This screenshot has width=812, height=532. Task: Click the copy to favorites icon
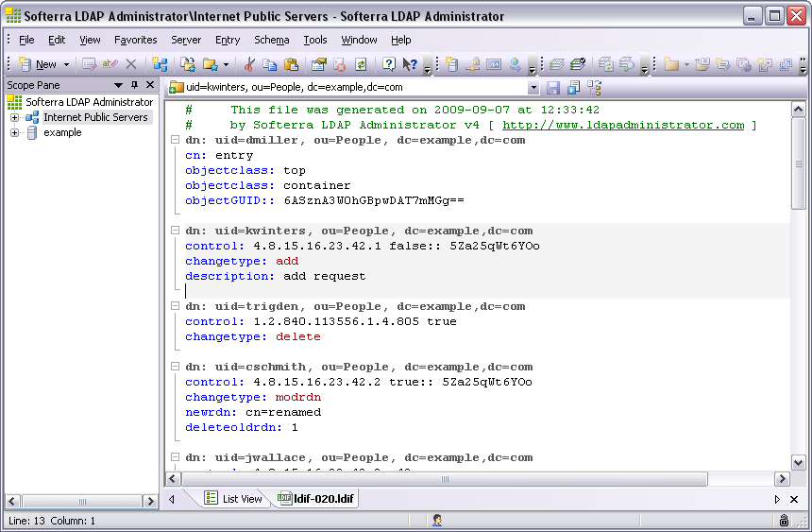(188, 64)
